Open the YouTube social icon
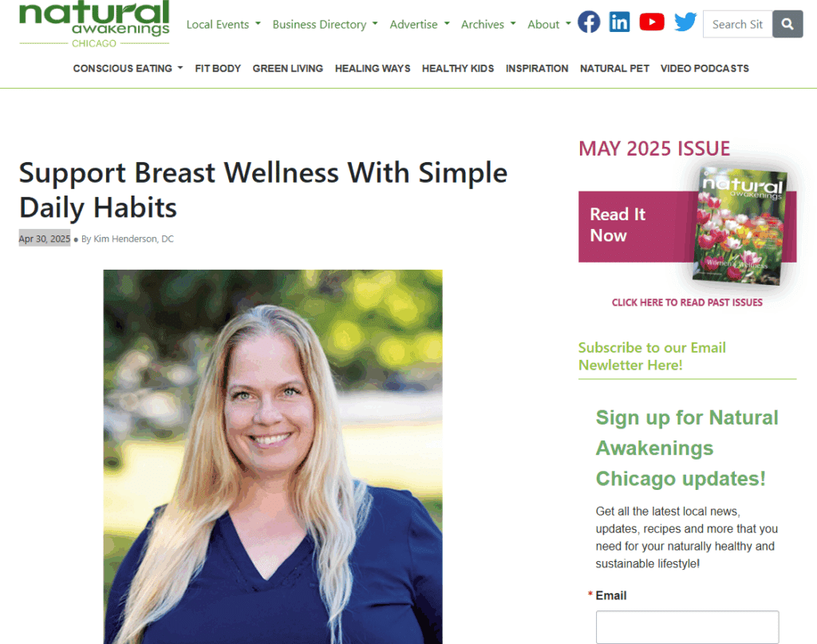Image resolution: width=817 pixels, height=644 pixels. click(652, 22)
